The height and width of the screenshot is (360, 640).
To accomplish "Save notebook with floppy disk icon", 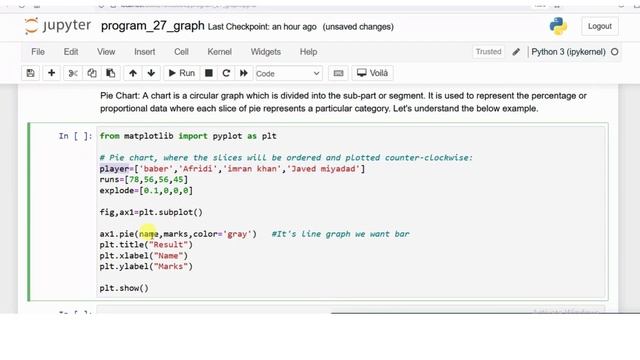I will click(31, 73).
